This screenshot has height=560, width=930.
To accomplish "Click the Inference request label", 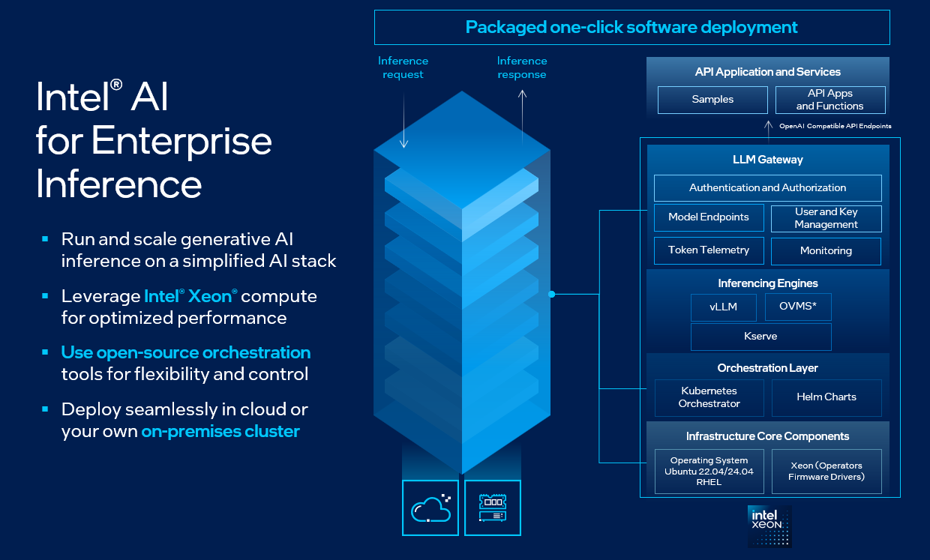I will (403, 67).
